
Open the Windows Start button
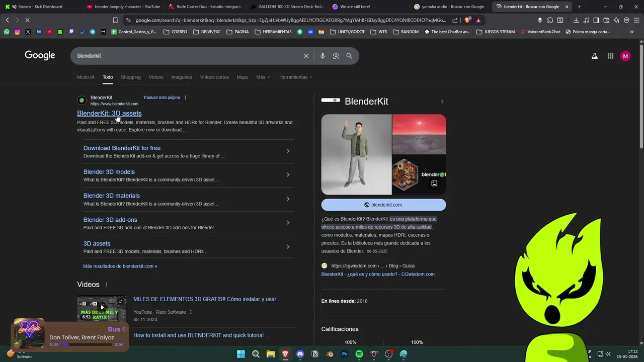(241, 354)
